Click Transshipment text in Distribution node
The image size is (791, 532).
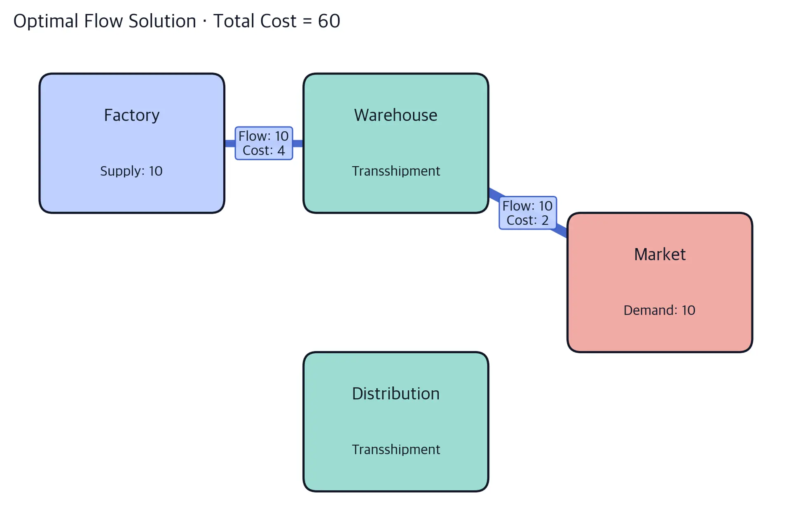coord(396,449)
